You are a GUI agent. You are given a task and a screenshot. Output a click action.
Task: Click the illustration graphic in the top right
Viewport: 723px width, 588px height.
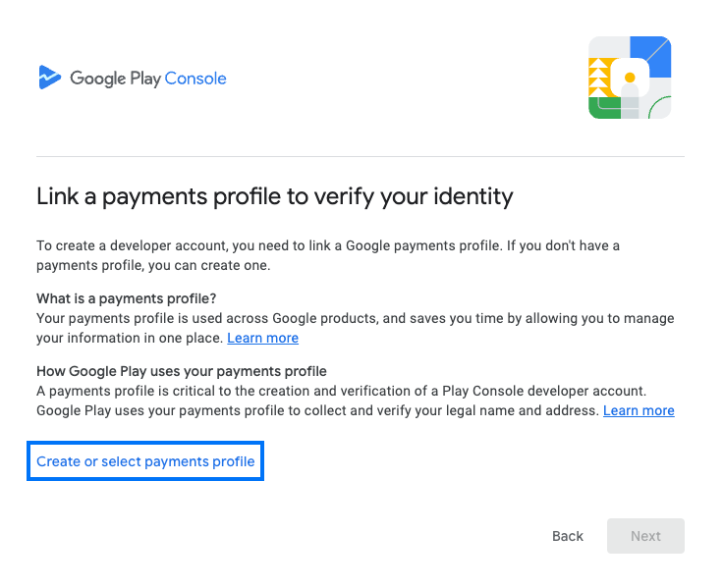(630, 78)
